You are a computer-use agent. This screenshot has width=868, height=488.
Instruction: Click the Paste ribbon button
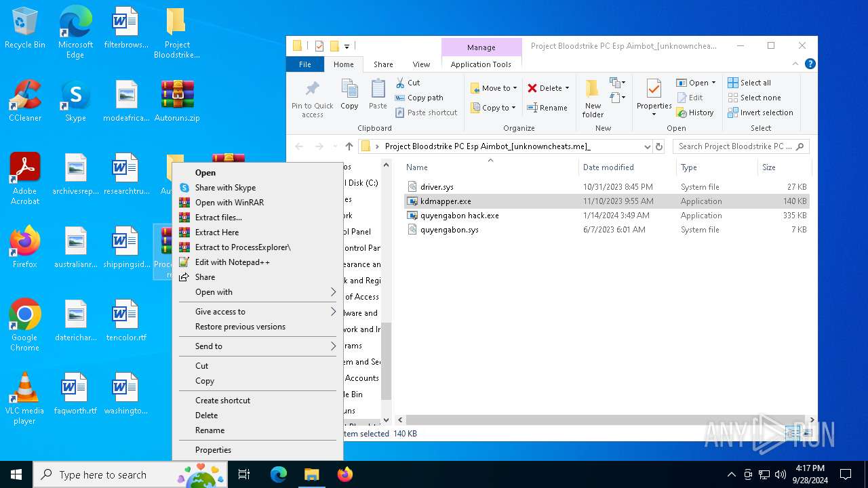[378, 94]
